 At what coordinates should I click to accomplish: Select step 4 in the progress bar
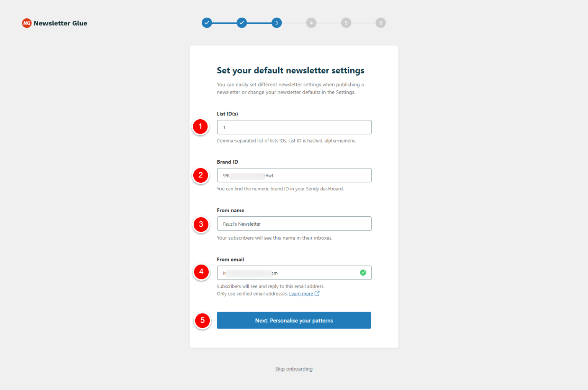(x=311, y=23)
